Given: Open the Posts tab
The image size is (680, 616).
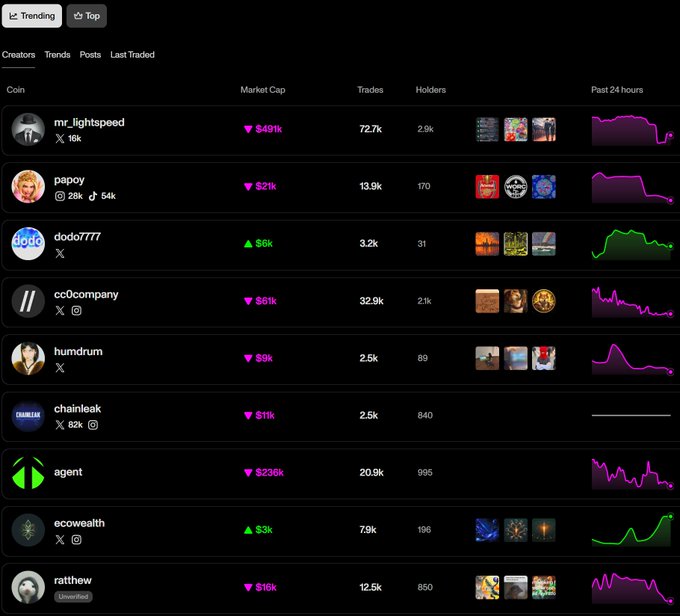Looking at the screenshot, I should tap(90, 55).
